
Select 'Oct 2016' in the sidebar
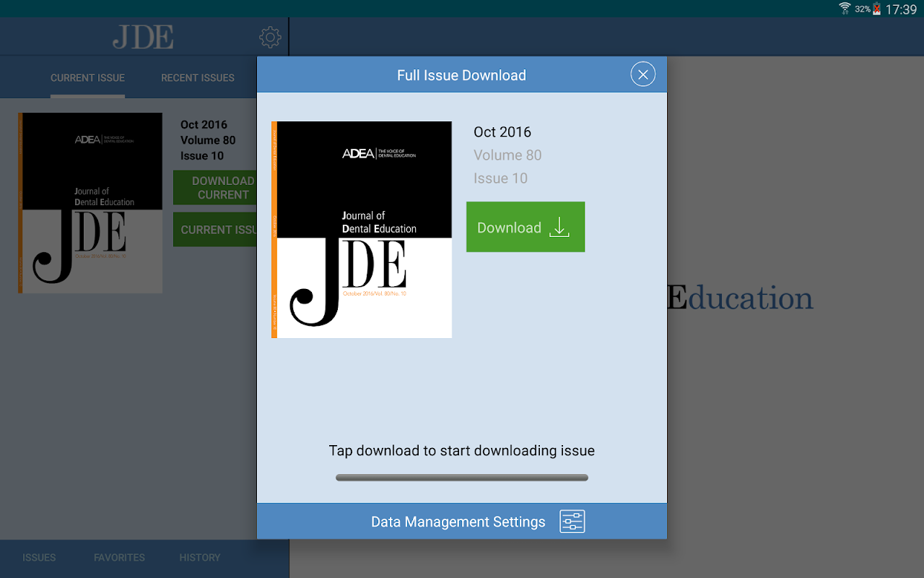204,125
